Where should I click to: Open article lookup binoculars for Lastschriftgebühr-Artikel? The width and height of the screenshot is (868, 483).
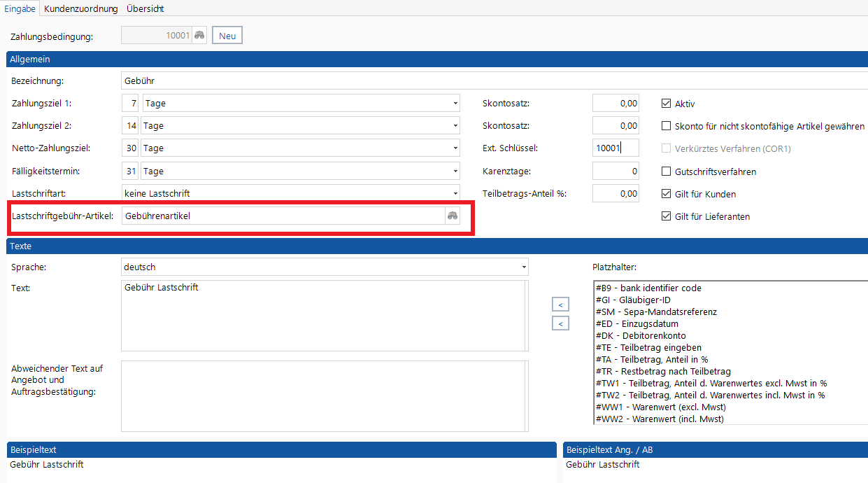[x=453, y=216]
